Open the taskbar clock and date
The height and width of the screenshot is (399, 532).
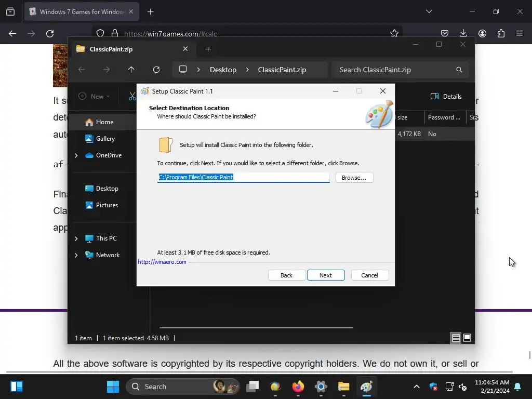click(x=492, y=387)
